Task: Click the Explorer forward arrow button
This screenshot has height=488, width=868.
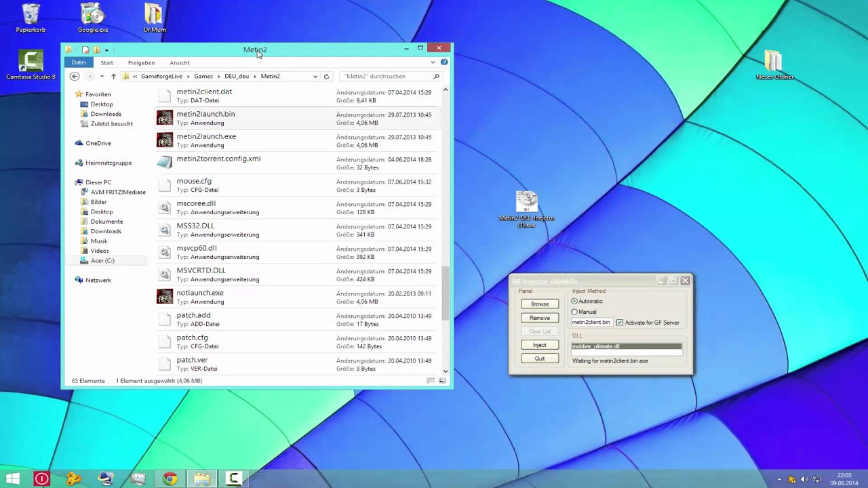Action: (89, 77)
